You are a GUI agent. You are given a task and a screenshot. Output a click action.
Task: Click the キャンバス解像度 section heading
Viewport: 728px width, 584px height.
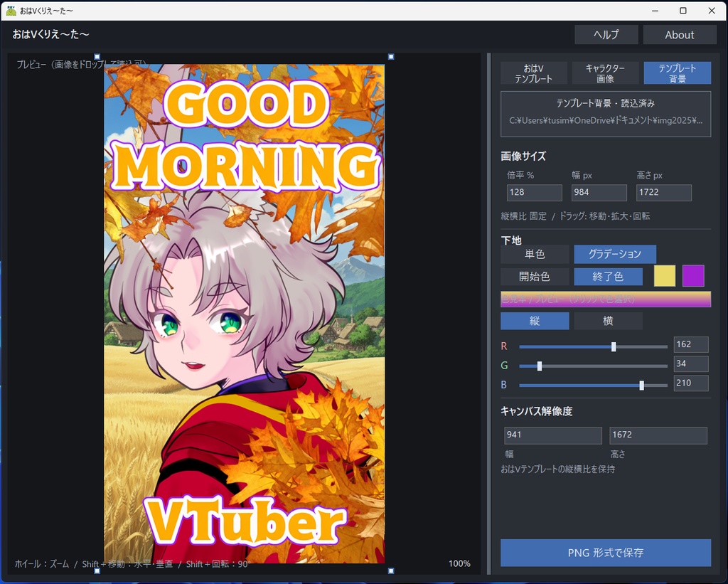(x=536, y=411)
